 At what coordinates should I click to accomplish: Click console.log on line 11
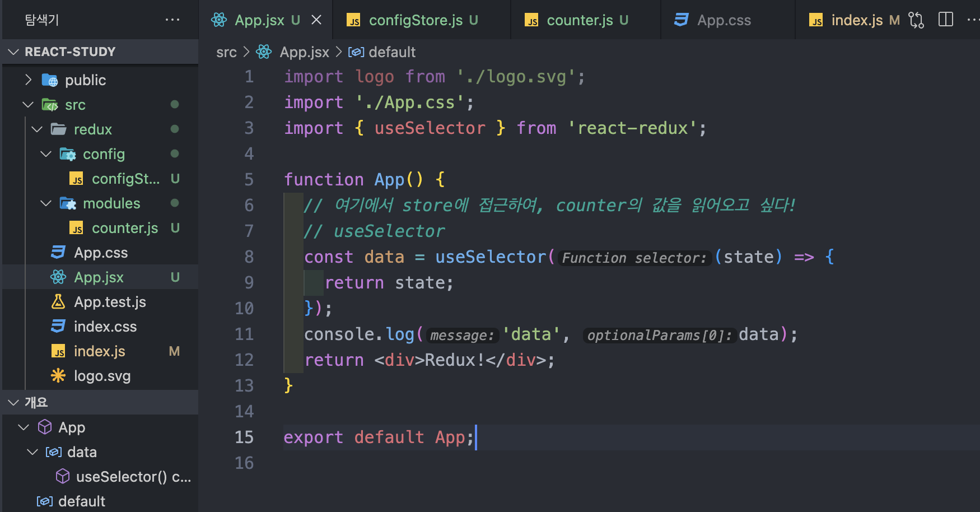click(x=359, y=334)
